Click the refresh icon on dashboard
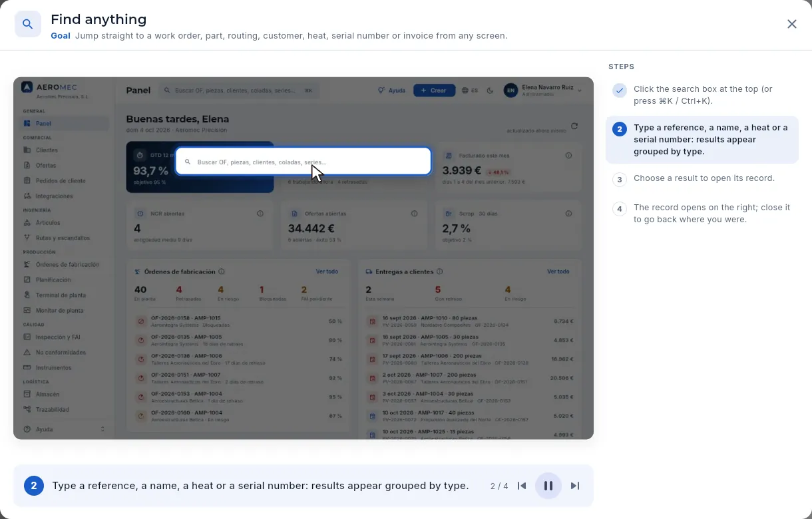This screenshot has height=519, width=812. coord(574,126)
